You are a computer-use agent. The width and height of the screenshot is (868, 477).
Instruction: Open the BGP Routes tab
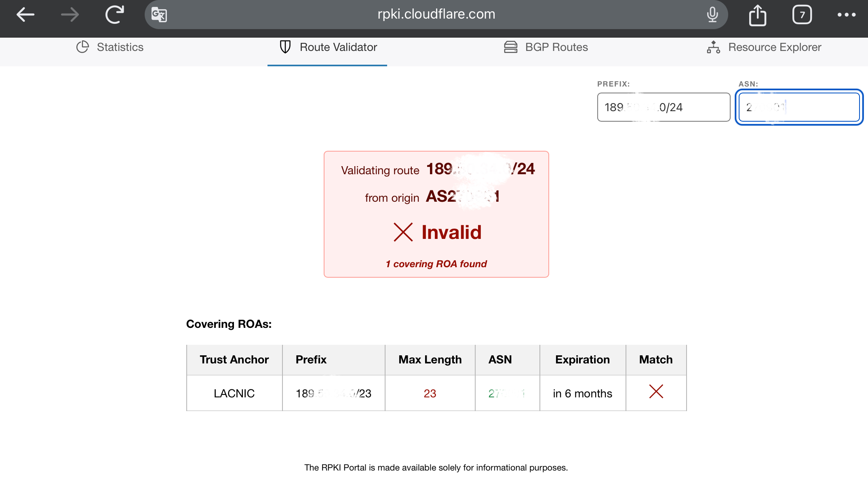556,47
